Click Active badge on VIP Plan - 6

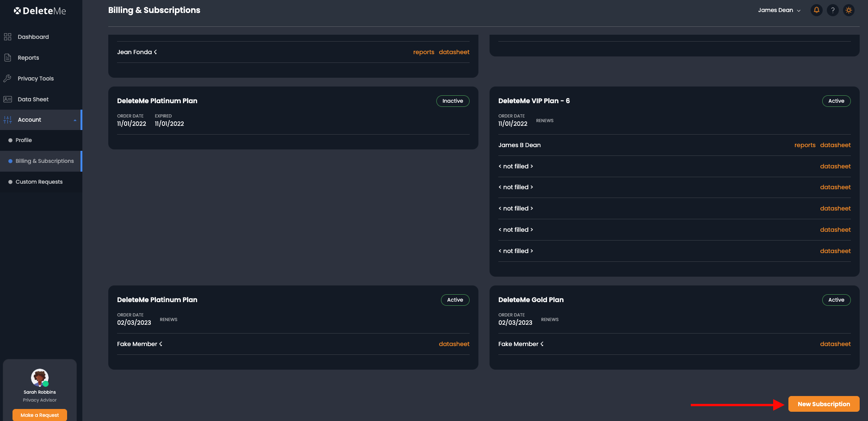(x=836, y=101)
